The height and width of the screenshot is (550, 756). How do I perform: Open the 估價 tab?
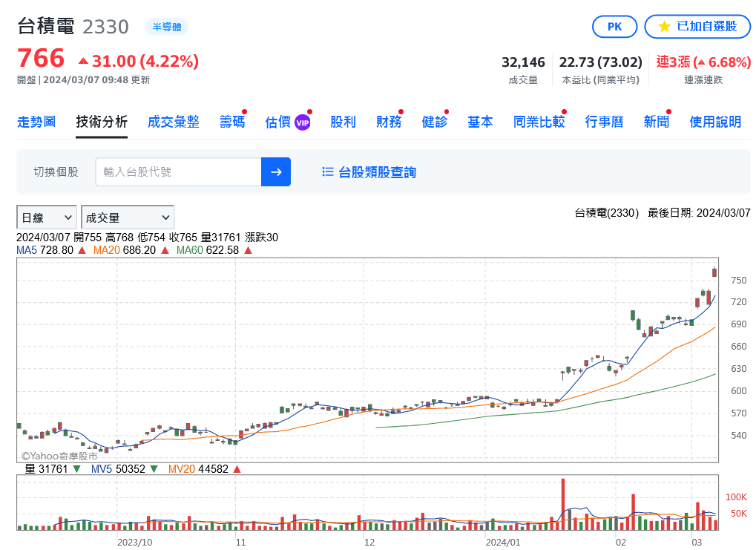click(278, 122)
